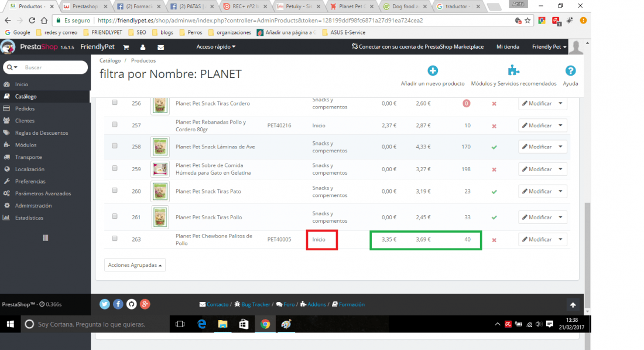Open File Explorer from taskbar

click(222, 324)
